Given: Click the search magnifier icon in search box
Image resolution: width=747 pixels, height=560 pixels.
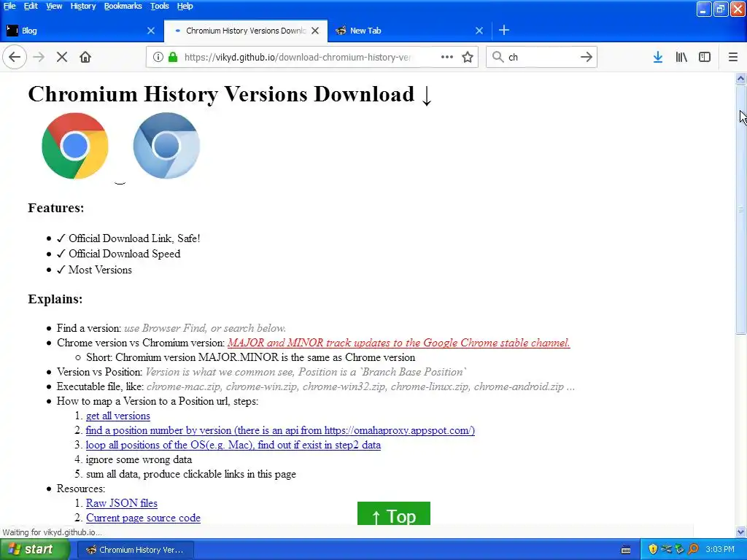Looking at the screenshot, I should click(x=498, y=57).
